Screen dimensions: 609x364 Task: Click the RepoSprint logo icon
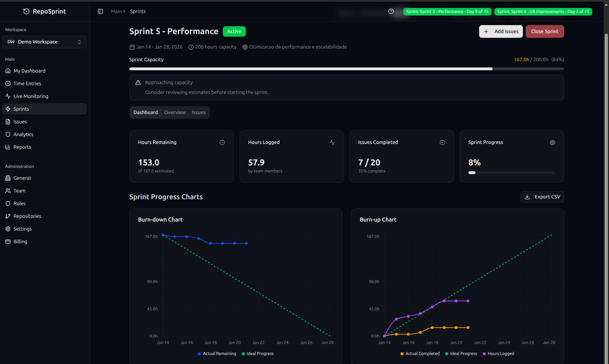(26, 11)
